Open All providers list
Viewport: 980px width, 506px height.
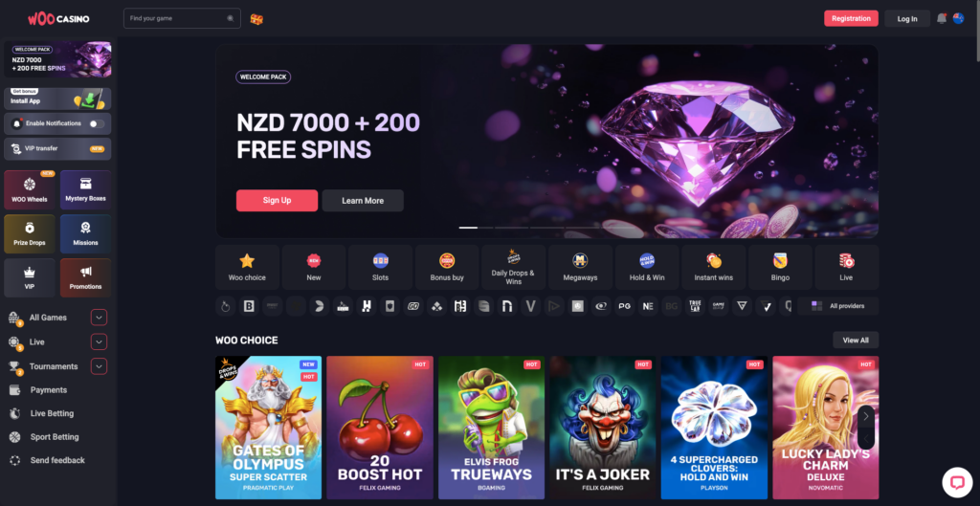click(x=838, y=306)
